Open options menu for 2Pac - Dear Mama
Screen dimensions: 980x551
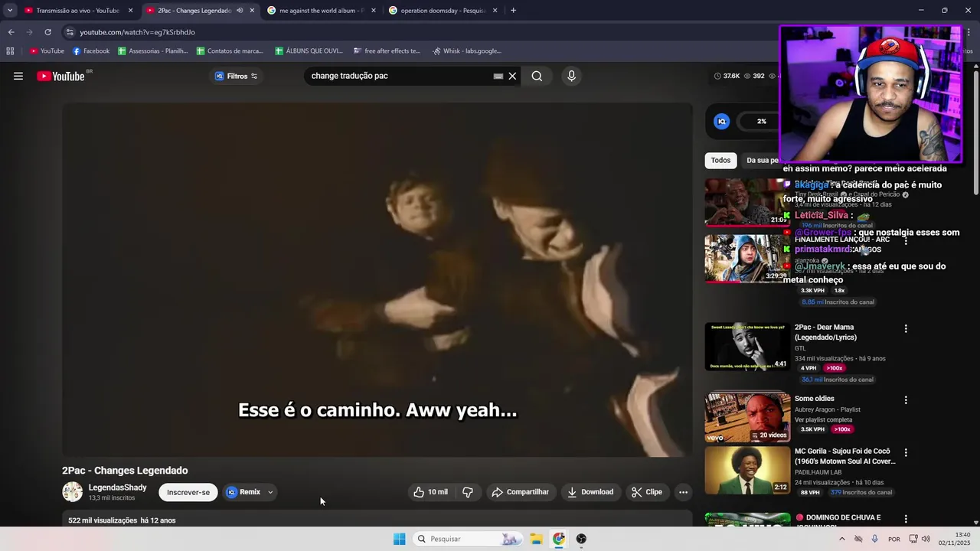(x=906, y=328)
